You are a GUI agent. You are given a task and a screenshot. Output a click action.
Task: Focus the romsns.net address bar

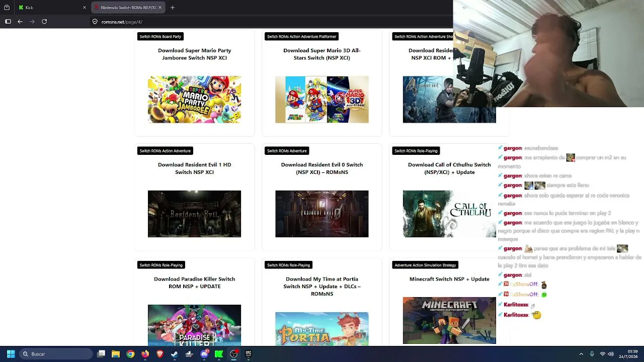click(272, 22)
